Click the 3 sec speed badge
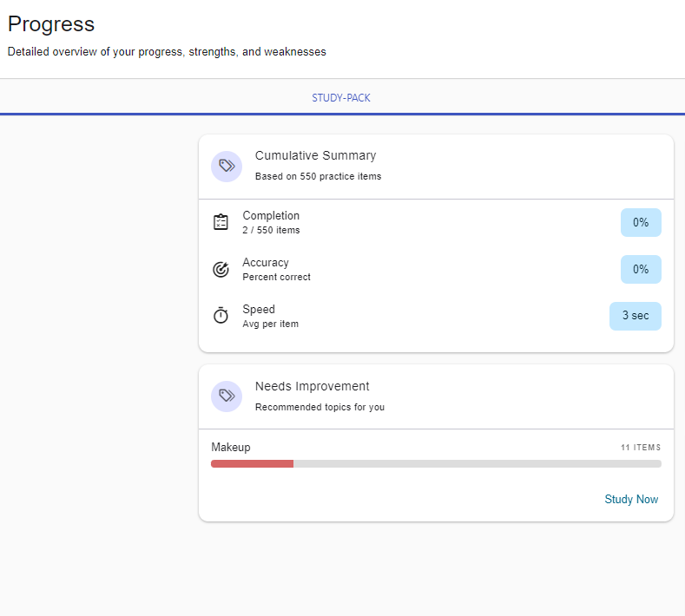Viewport: 685px width, 616px height. coord(635,316)
